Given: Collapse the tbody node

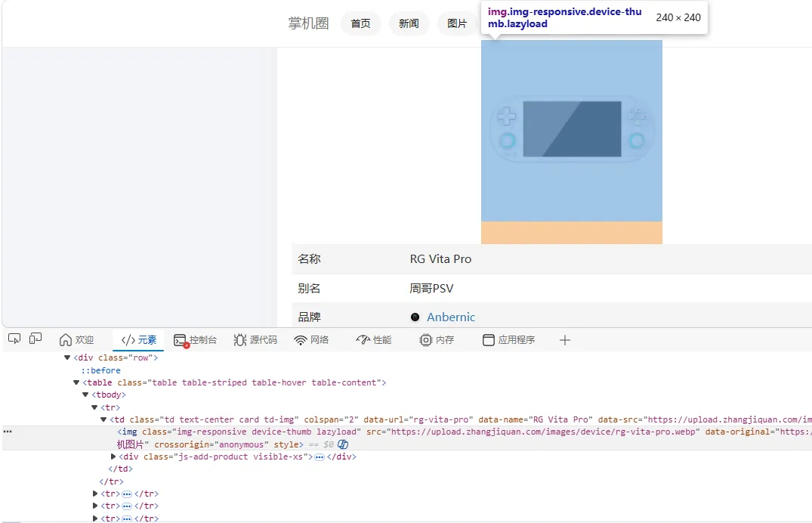Looking at the screenshot, I should (x=85, y=395).
